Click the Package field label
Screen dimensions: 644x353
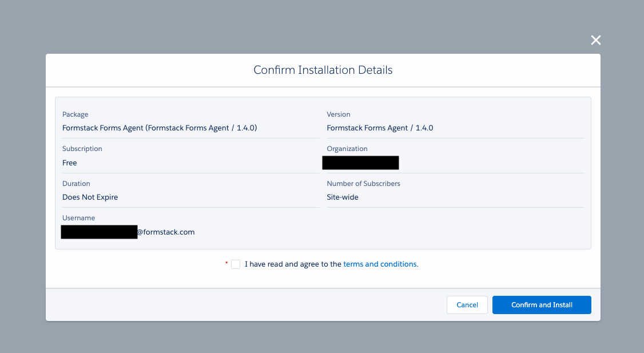click(75, 114)
